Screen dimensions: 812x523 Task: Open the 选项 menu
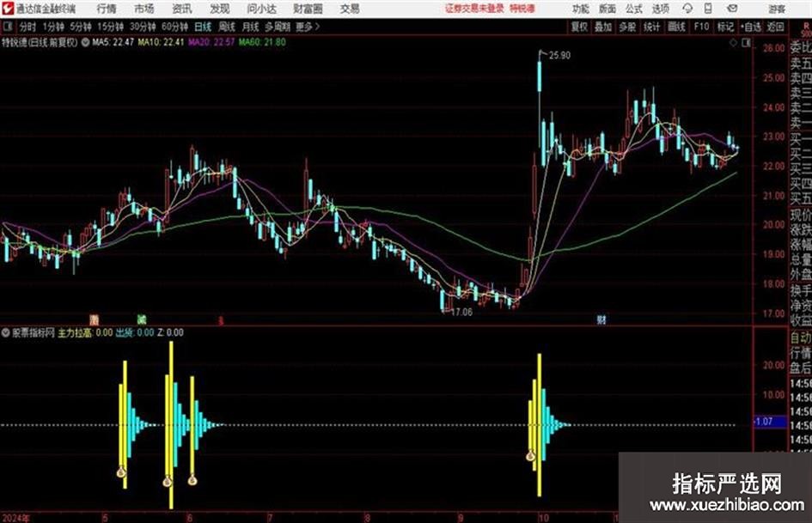[x=660, y=9]
